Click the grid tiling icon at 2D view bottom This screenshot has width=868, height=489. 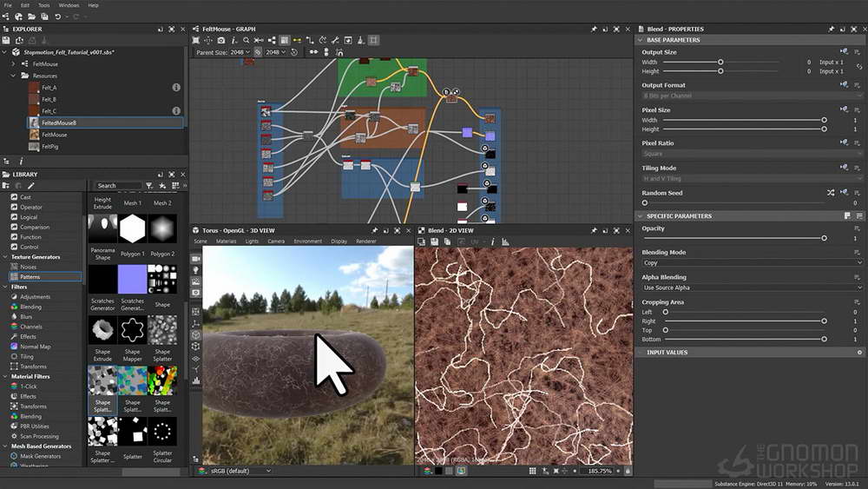tap(532, 472)
